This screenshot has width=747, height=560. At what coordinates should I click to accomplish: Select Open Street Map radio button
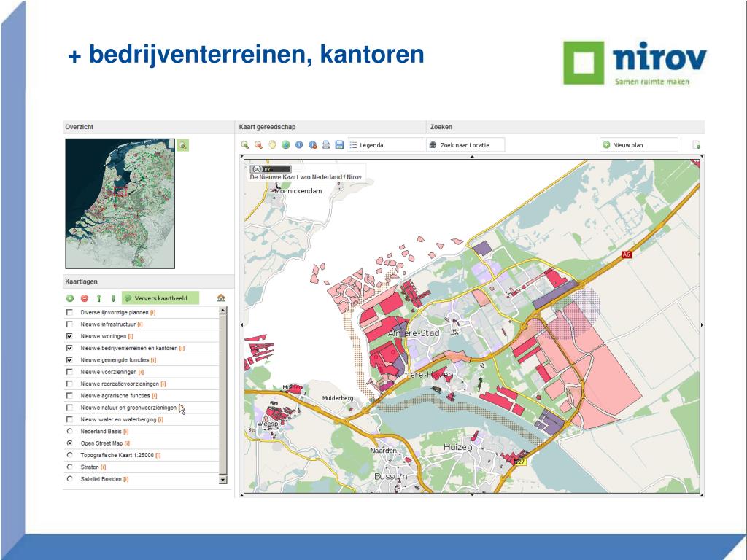69,443
